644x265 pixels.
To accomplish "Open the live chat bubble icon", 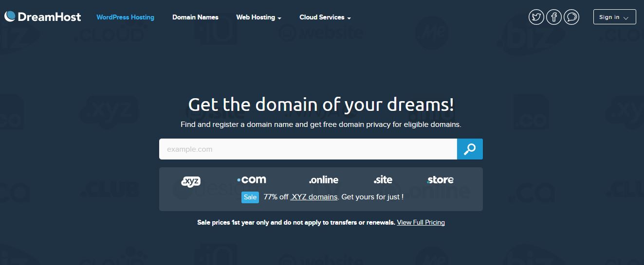I will [571, 17].
